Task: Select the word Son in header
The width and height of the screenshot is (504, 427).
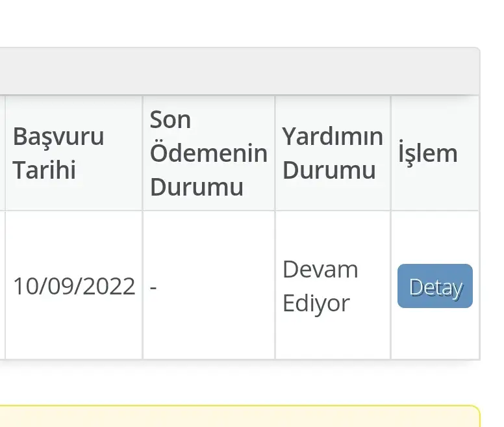Action: point(170,120)
